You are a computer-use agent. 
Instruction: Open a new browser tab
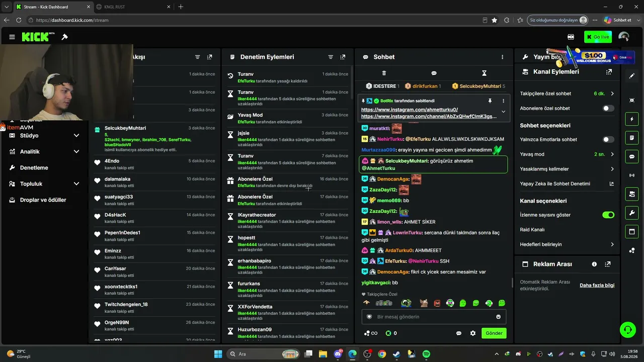coord(181,7)
